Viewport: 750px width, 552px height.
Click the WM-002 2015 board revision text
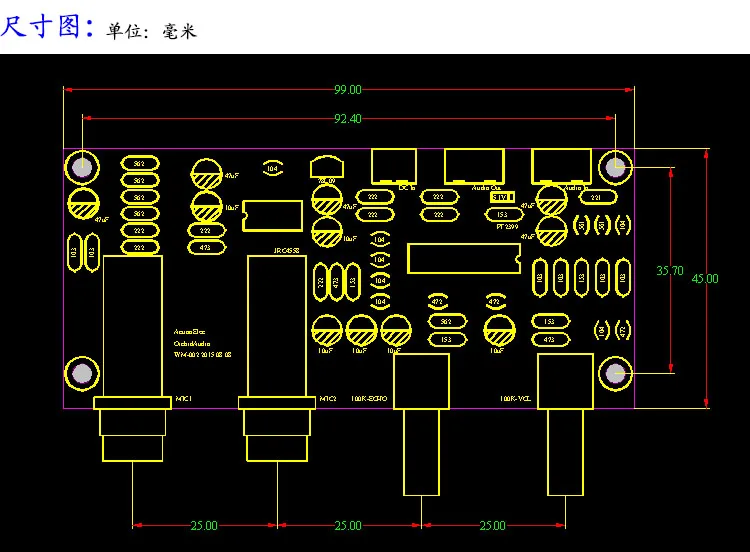tap(202, 355)
